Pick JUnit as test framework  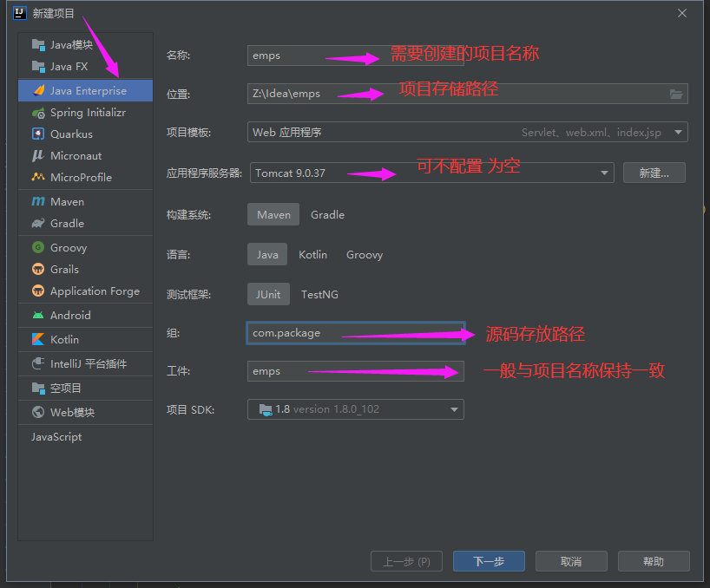click(268, 294)
